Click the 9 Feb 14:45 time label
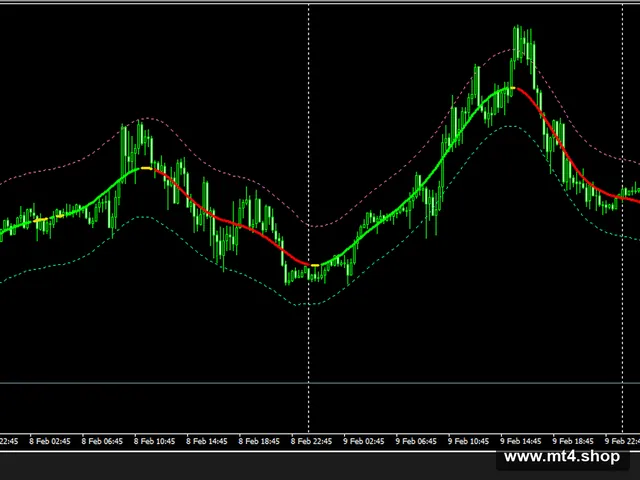The image size is (640, 480). click(520, 441)
